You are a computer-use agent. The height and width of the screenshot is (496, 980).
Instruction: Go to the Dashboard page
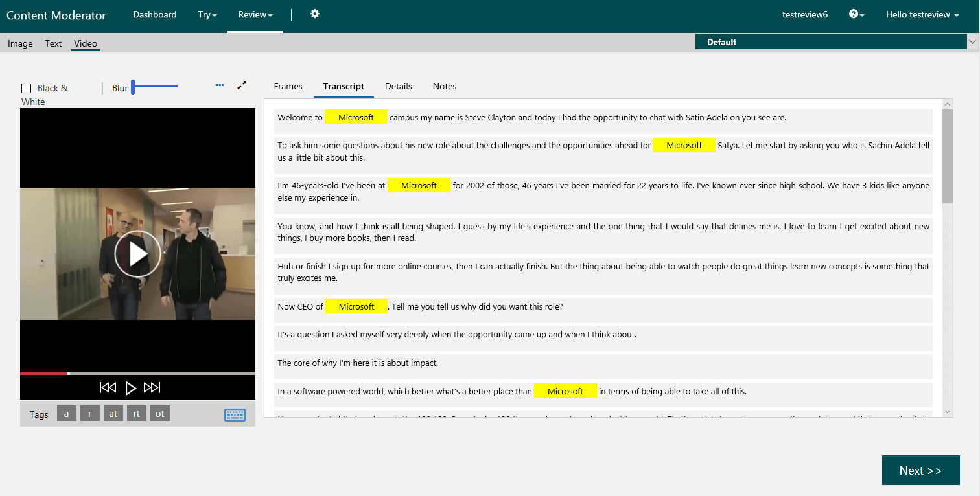(x=154, y=14)
